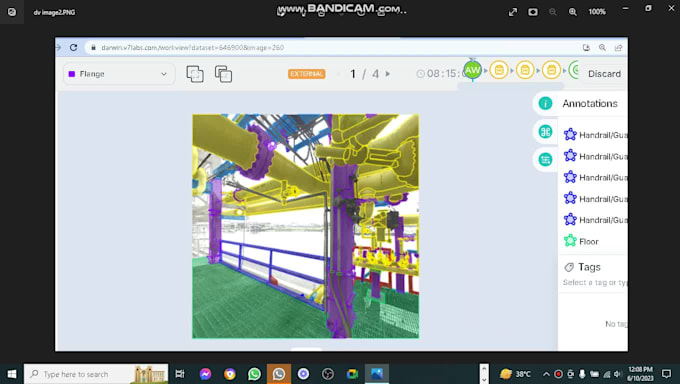Click the Tags input field
The width and height of the screenshot is (680, 384).
coord(595,282)
